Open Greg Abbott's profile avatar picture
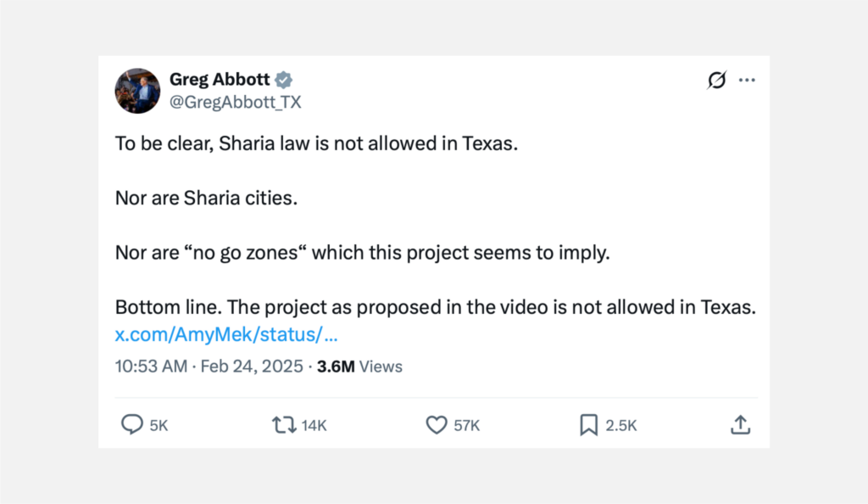868x504 pixels. point(137,91)
